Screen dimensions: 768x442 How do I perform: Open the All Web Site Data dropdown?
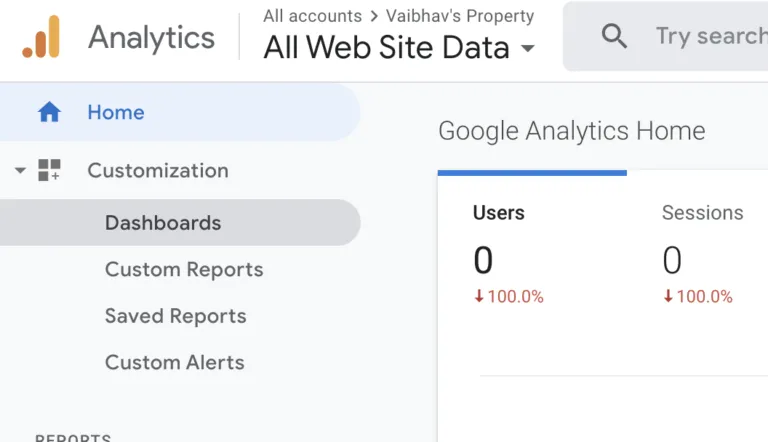pyautogui.click(x=399, y=48)
